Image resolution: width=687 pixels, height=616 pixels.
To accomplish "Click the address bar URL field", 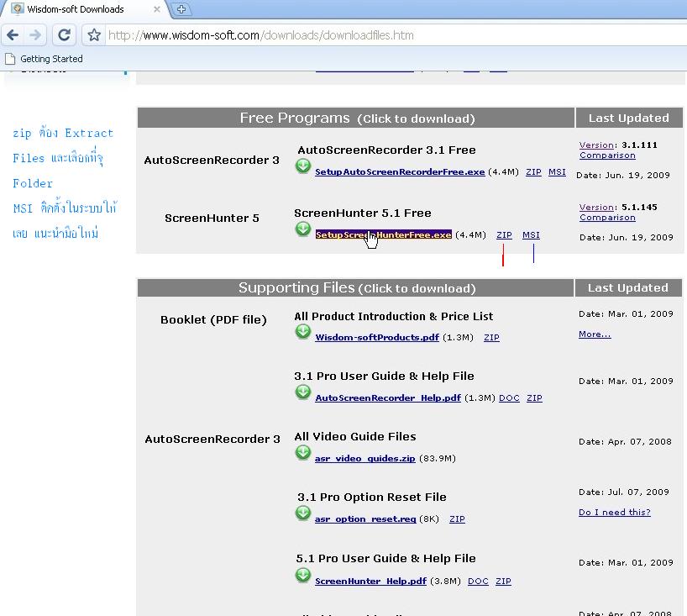I will coord(395,35).
